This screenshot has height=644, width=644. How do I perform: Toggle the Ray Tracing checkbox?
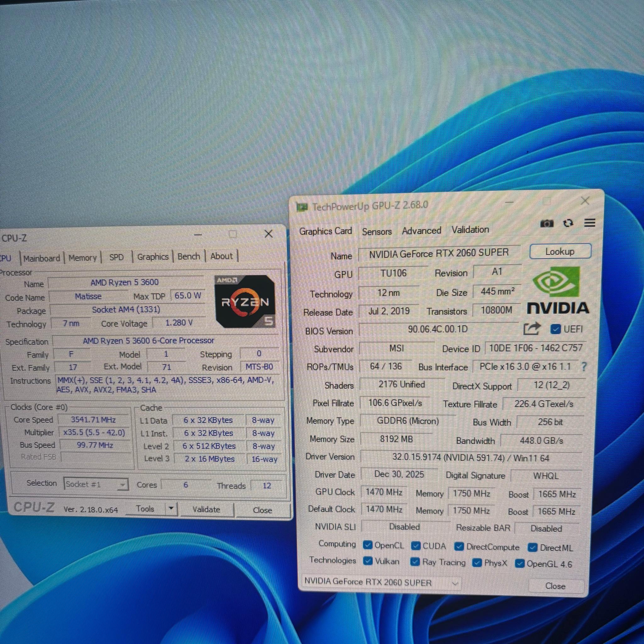tap(415, 562)
